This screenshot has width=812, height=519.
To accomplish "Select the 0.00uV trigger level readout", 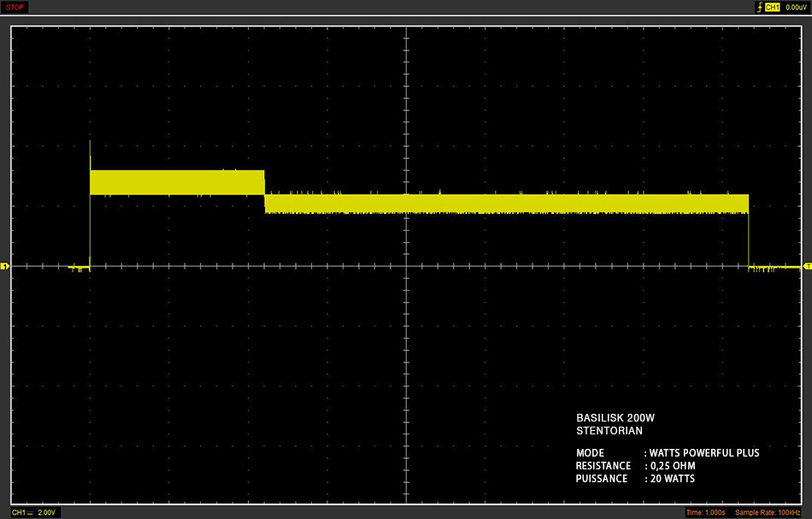I will [x=796, y=7].
